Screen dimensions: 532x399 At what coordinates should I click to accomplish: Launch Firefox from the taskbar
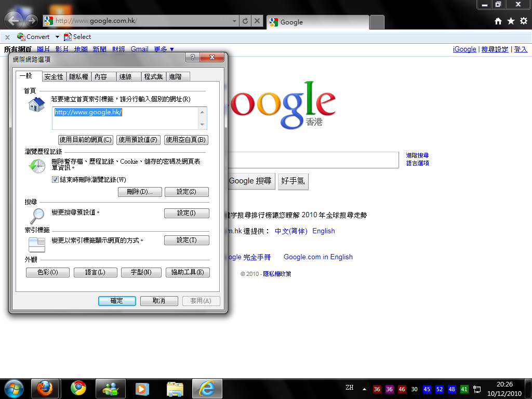[45, 389]
